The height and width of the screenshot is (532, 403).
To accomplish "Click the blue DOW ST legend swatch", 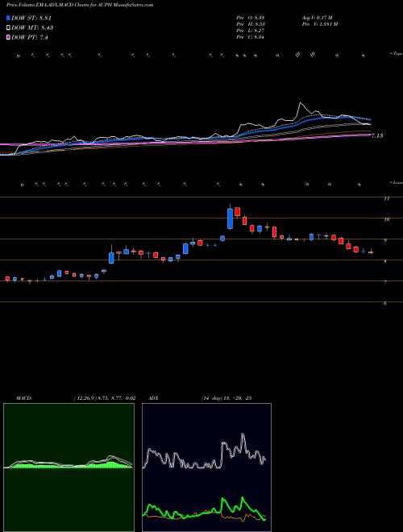I will coord(8,18).
